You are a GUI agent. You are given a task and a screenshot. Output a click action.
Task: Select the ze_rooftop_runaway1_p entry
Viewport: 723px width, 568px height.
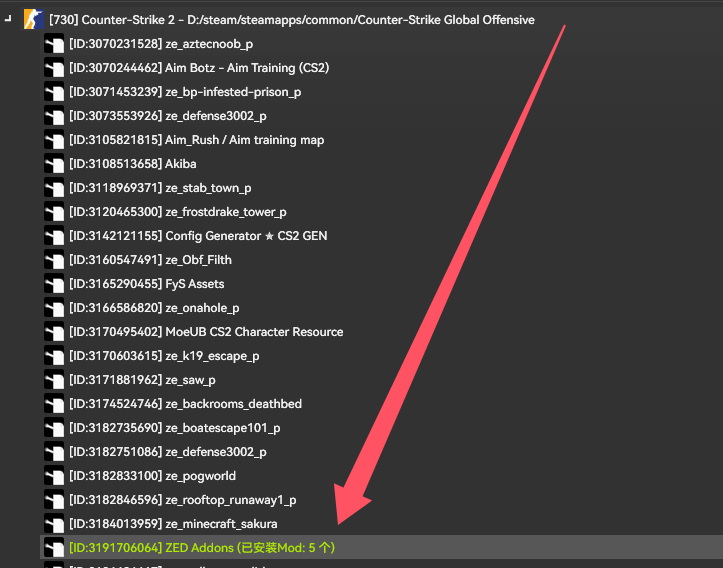(x=183, y=499)
